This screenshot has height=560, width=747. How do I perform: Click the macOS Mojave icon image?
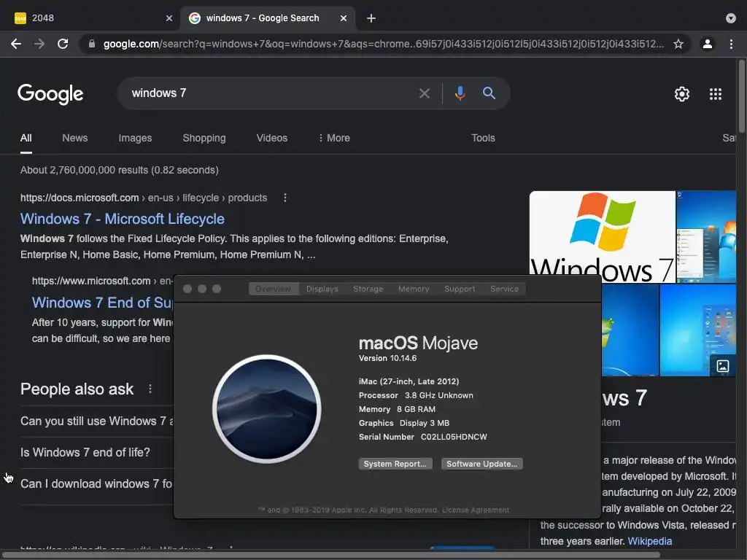(267, 408)
